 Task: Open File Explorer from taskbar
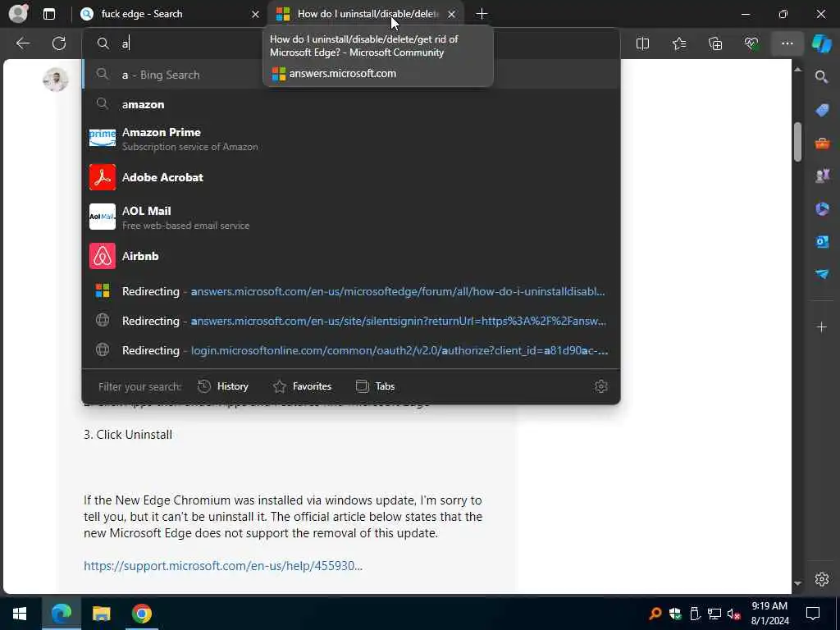pos(101,614)
